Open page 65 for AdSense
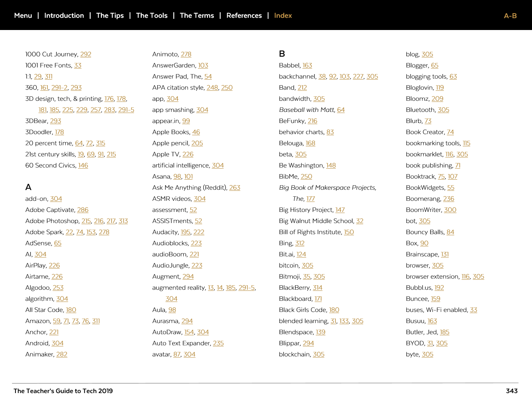Image resolution: width=532 pixels, height=399 pixels. 58,243
